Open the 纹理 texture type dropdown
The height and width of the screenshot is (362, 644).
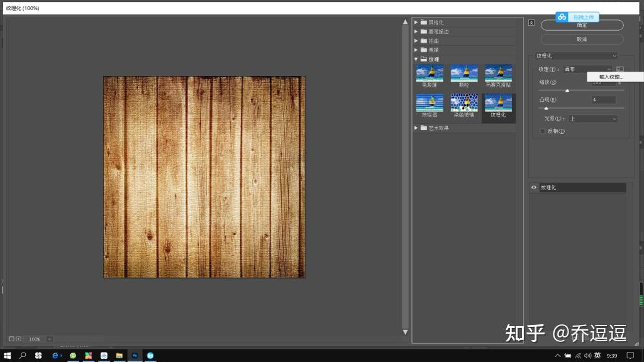click(x=586, y=69)
